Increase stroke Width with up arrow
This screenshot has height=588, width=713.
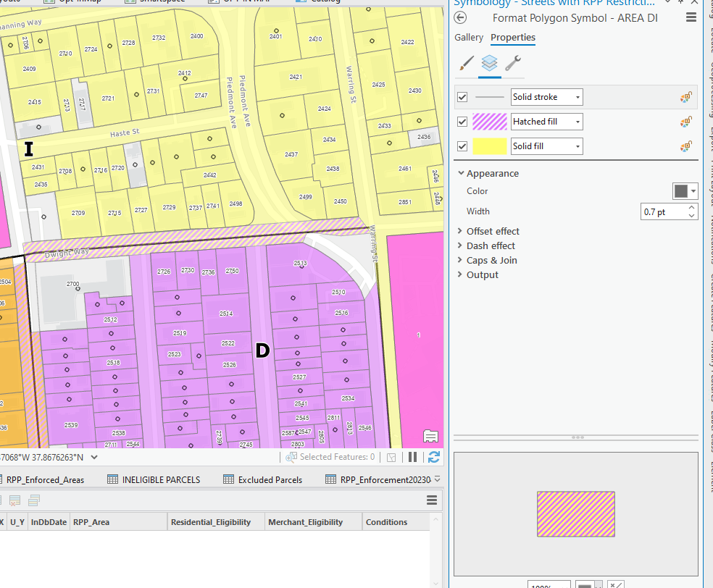692,208
